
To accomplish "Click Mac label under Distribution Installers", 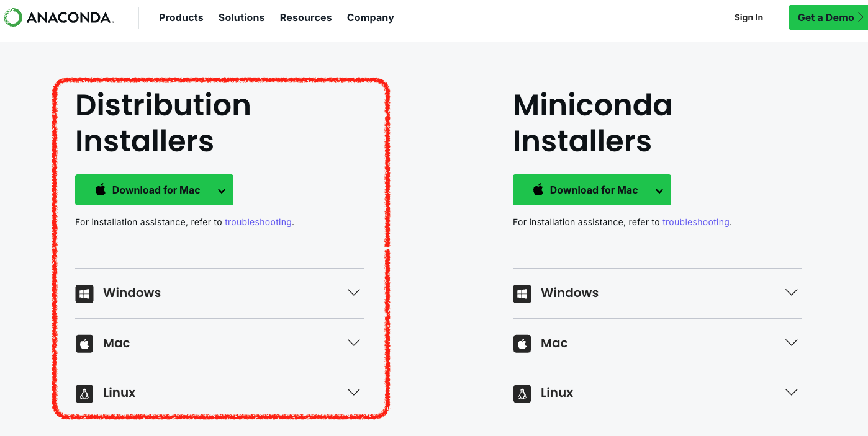I will point(117,343).
